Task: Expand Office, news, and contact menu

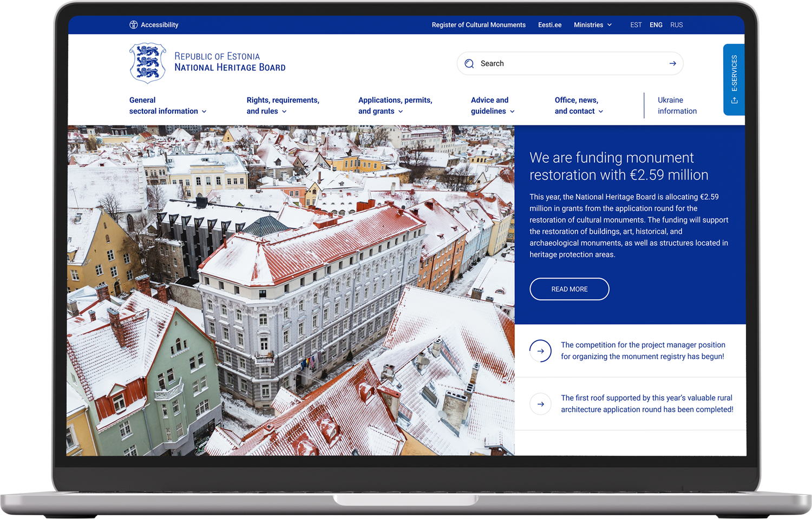Action: [x=578, y=106]
